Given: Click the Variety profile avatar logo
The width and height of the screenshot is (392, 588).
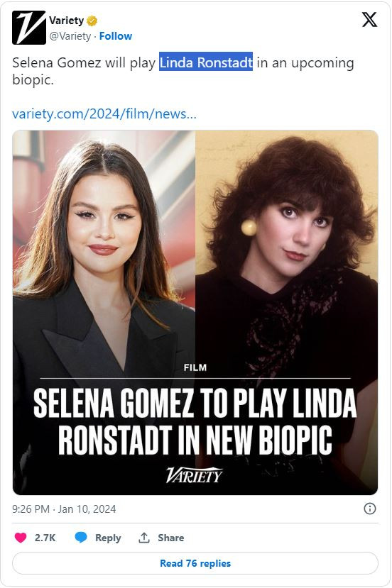Looking at the screenshot, I should point(29,28).
